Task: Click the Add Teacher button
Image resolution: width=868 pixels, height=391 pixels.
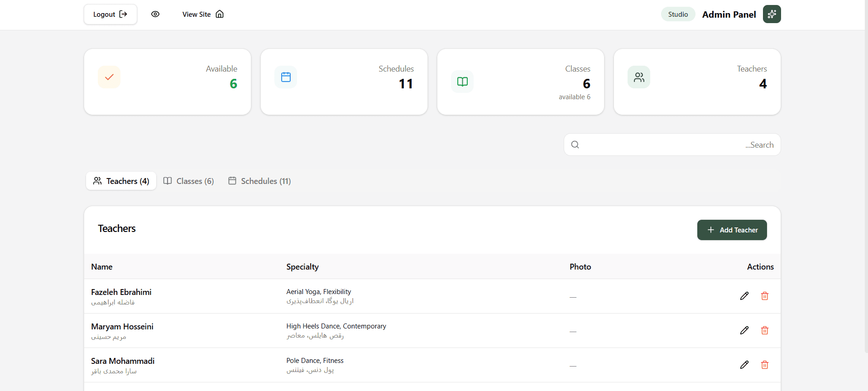Action: point(732,230)
